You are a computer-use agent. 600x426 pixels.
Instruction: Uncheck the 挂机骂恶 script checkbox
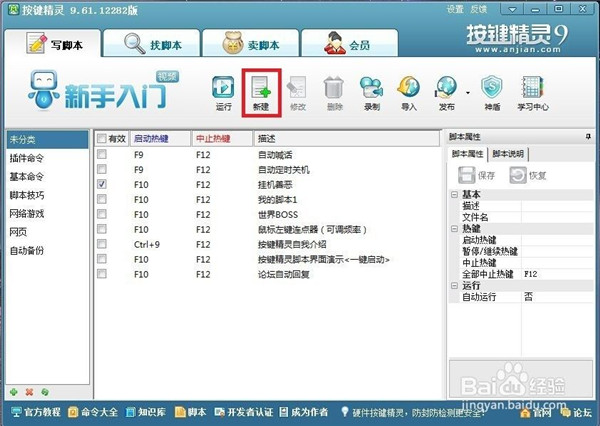[x=102, y=186]
